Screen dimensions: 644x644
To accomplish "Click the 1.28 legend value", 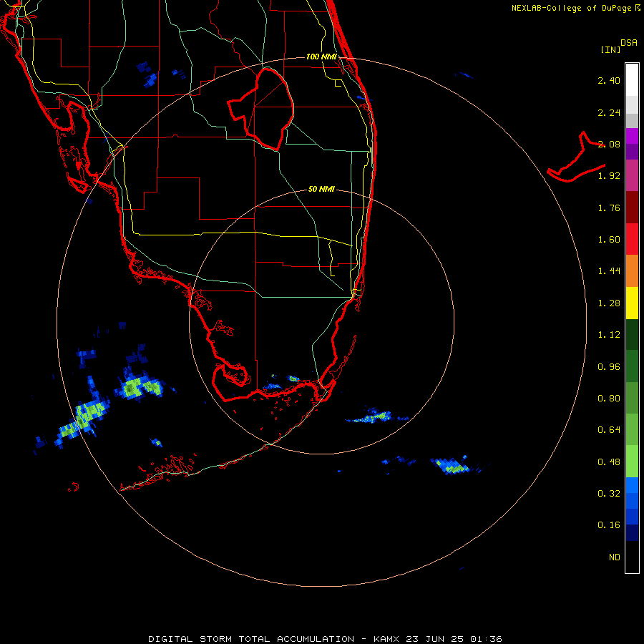I will pyautogui.click(x=609, y=303).
